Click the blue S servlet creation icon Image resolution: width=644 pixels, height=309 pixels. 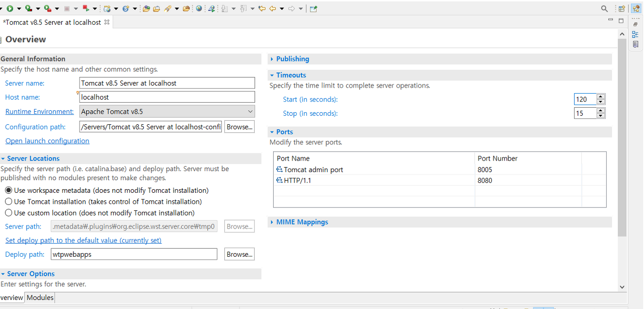[126, 9]
